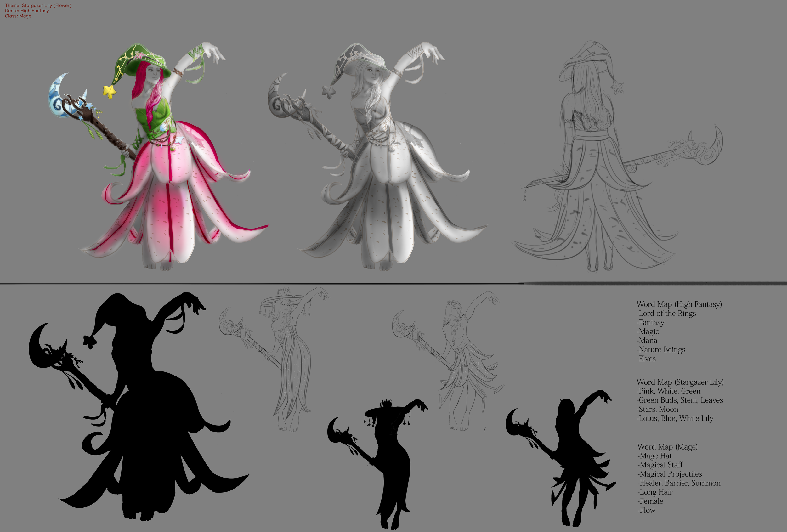Viewport: 787px width, 532px height.
Task: Click the 'Word Map (High Fantasy)' heading
Action: tap(679, 304)
